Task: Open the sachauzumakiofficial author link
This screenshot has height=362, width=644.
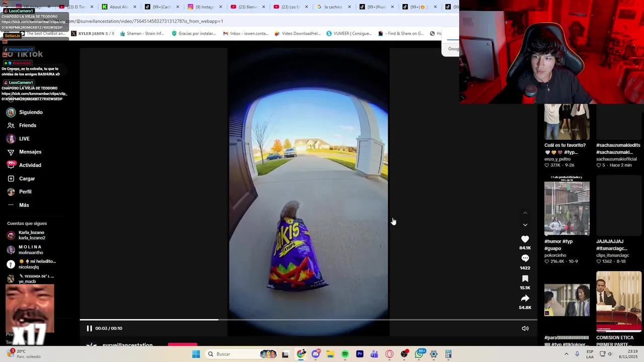Action: [x=616, y=159]
